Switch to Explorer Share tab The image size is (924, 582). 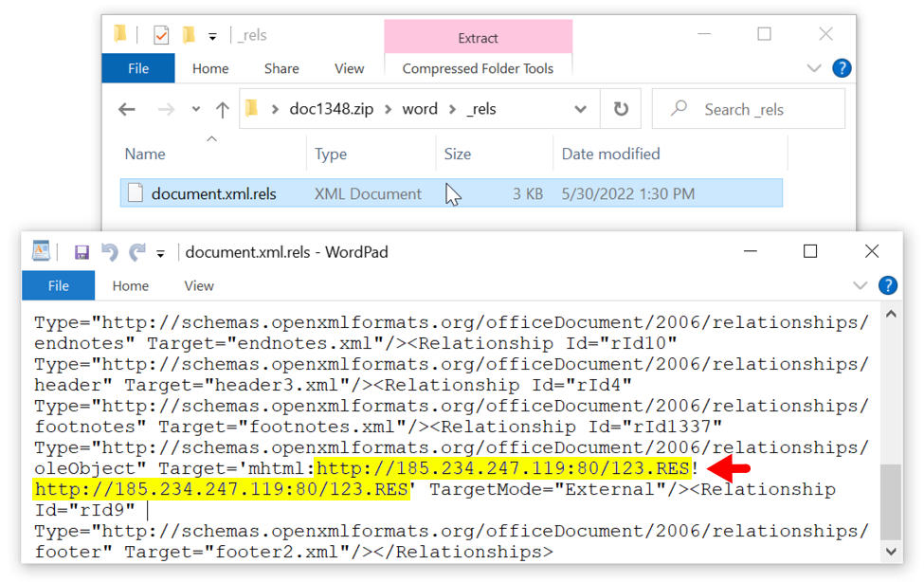(281, 68)
